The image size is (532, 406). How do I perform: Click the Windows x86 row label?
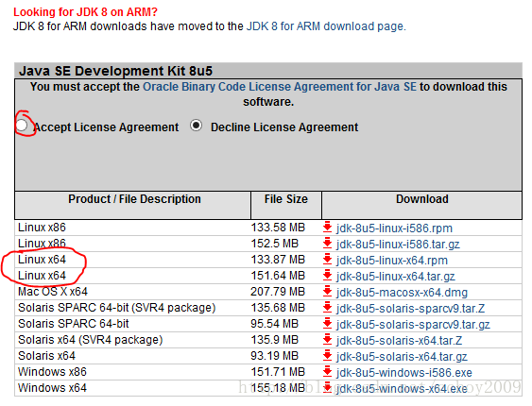(x=52, y=372)
